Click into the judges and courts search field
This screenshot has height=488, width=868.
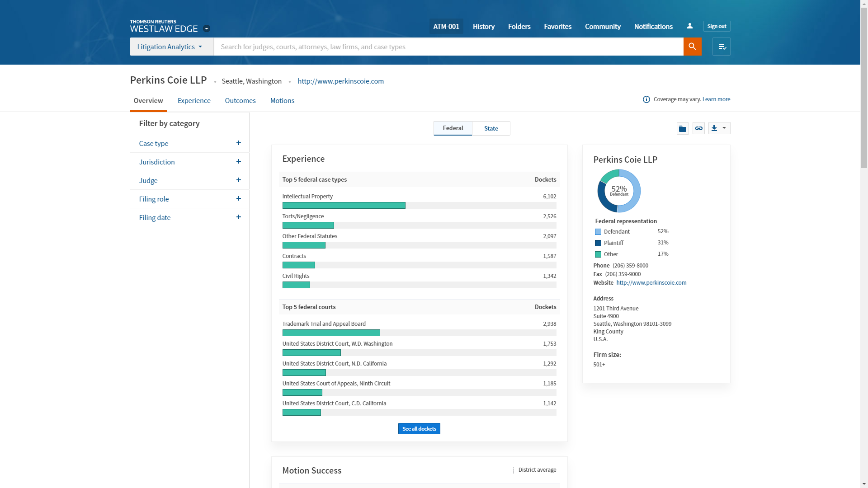pos(448,47)
